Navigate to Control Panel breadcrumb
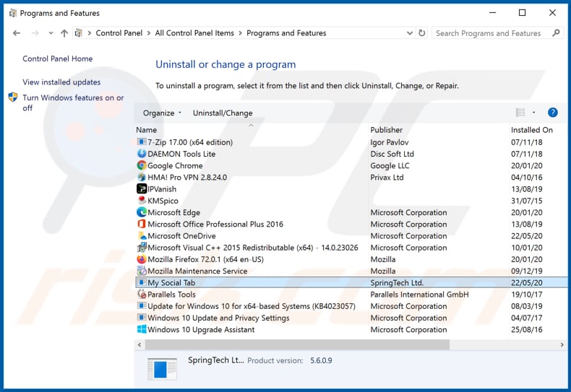 pyautogui.click(x=119, y=33)
